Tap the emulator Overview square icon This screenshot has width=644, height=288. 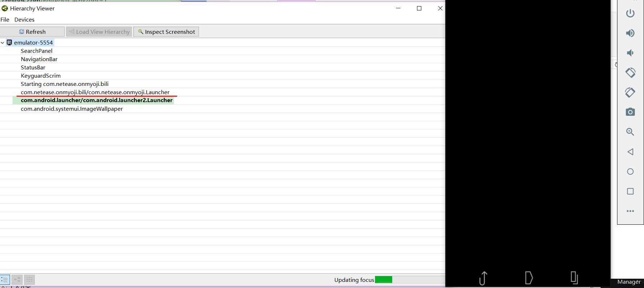[630, 191]
